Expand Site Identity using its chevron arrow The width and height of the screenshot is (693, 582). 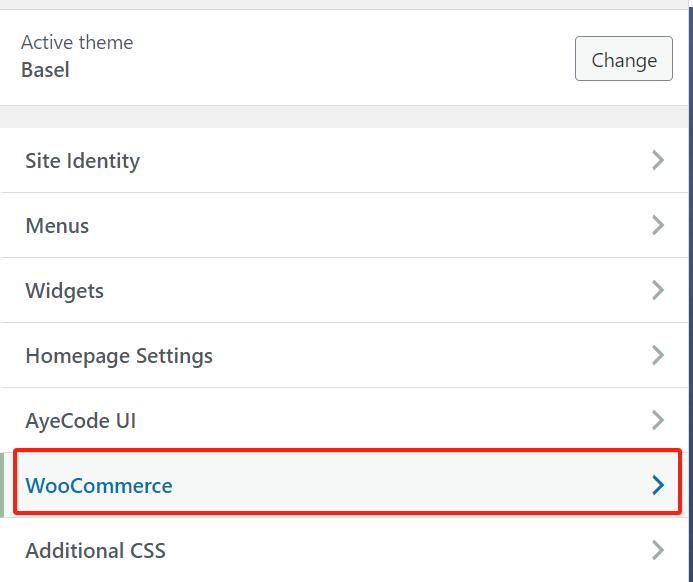click(x=657, y=160)
